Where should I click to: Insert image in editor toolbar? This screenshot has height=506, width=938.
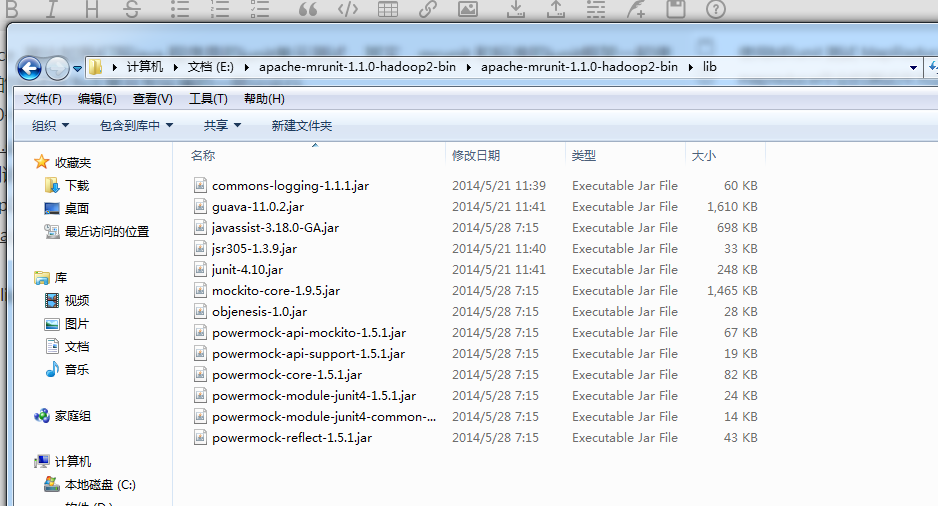point(468,9)
